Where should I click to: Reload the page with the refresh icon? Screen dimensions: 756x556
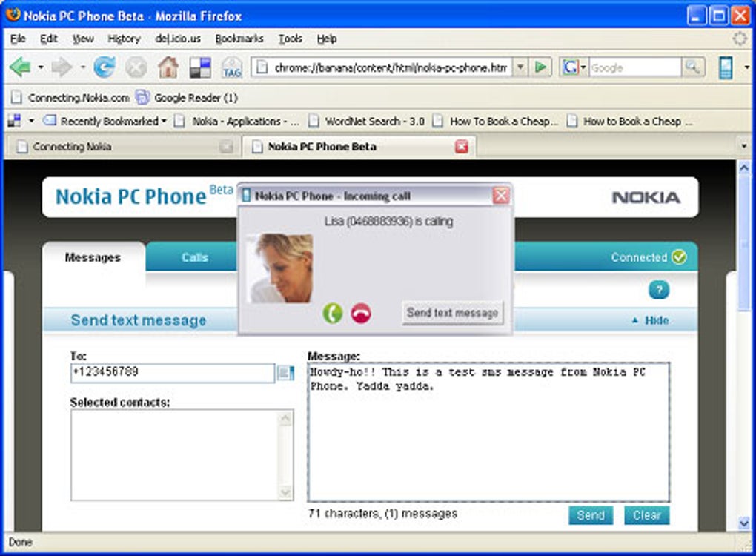tap(105, 67)
